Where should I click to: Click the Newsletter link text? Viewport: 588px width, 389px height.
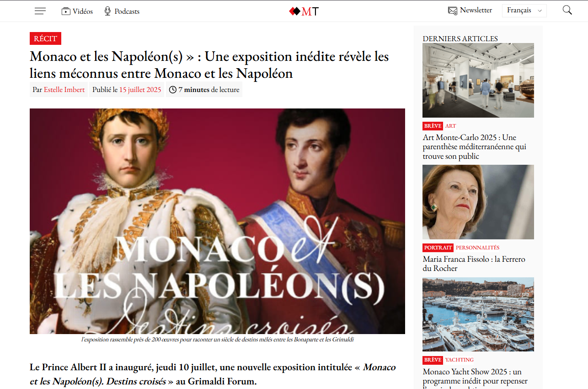476,10
